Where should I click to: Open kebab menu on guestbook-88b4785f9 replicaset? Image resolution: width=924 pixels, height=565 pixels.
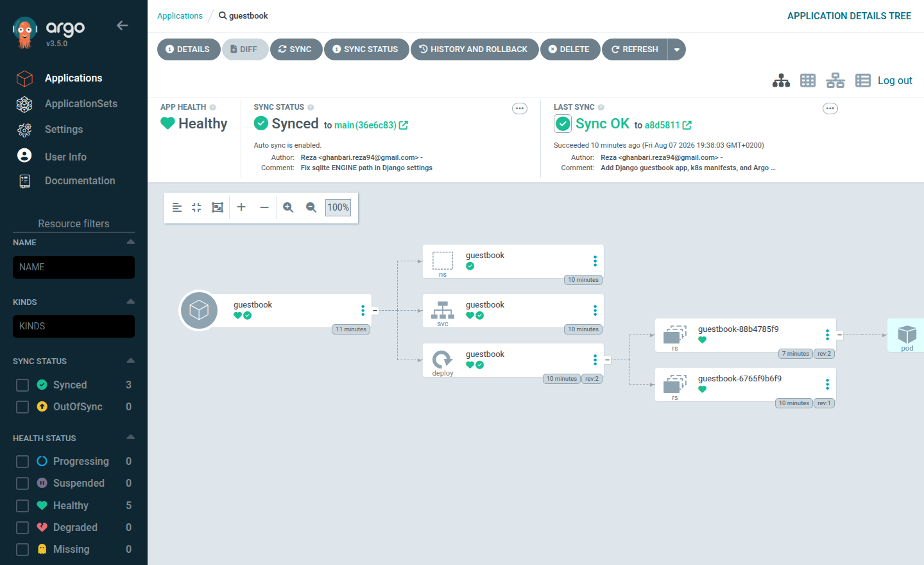pyautogui.click(x=827, y=335)
